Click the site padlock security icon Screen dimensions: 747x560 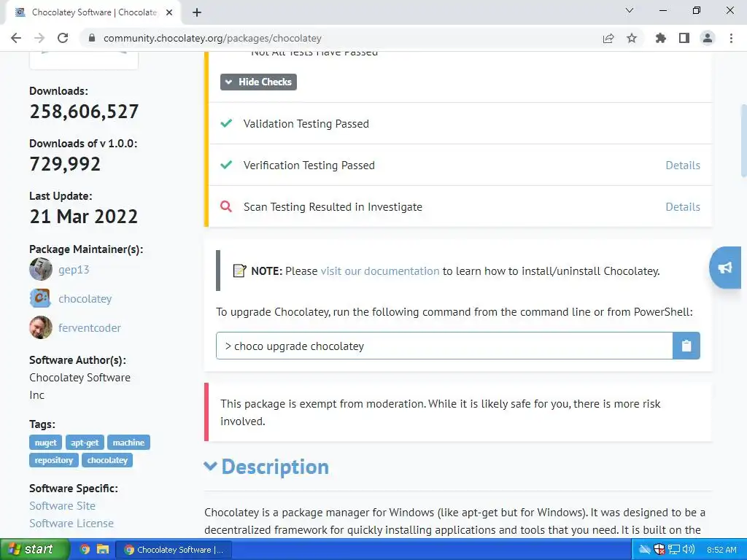click(92, 38)
